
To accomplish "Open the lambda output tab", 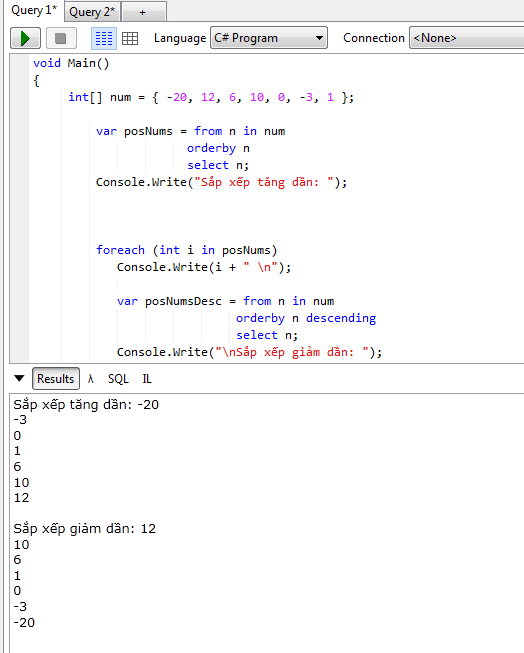I will pyautogui.click(x=91, y=379).
